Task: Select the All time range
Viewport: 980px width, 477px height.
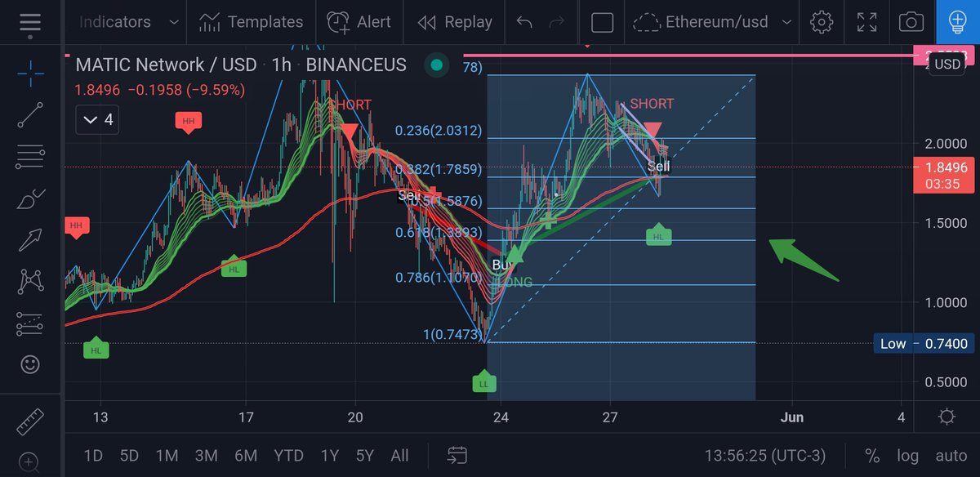Action: click(399, 455)
